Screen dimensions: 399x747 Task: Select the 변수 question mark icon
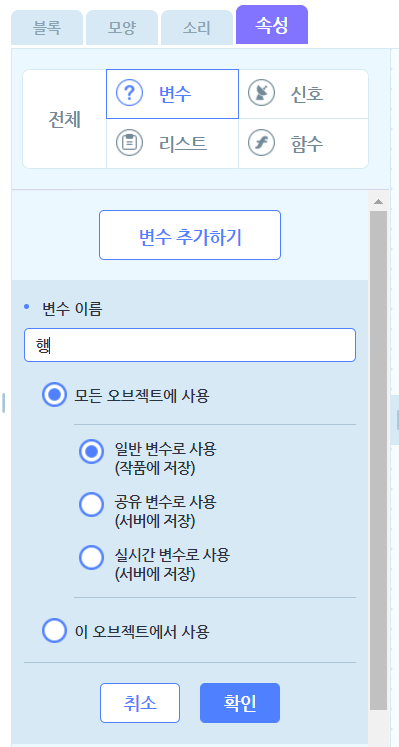point(130,94)
